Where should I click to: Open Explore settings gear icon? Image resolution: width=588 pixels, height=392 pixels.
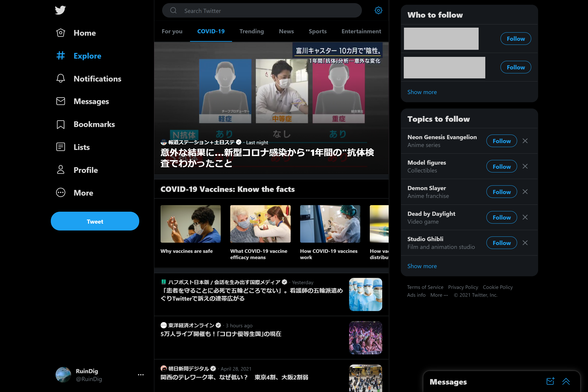[378, 11]
